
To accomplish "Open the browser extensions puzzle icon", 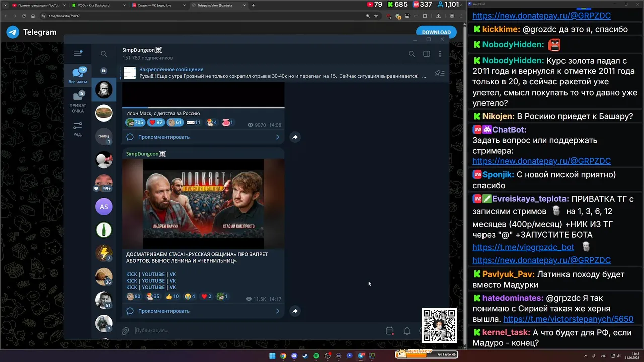I will click(425, 16).
